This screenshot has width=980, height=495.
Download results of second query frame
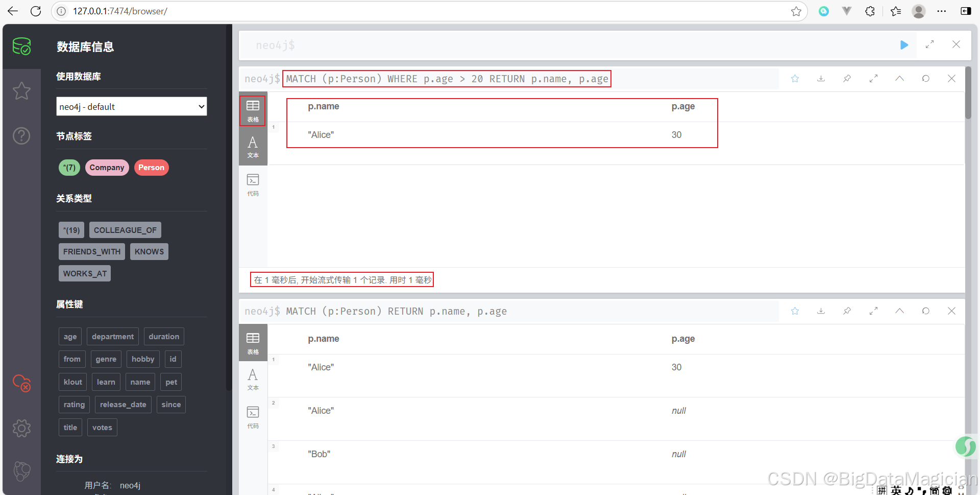(x=821, y=311)
